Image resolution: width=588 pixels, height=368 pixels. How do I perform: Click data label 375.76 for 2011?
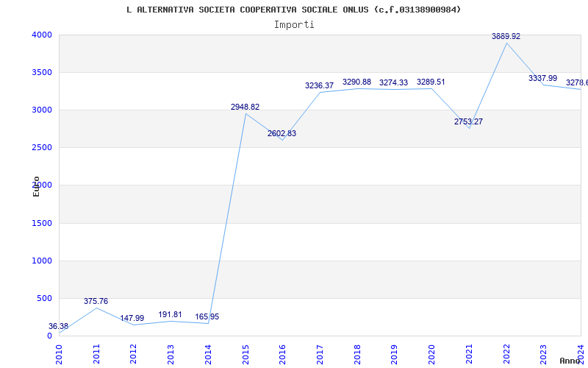(x=96, y=301)
